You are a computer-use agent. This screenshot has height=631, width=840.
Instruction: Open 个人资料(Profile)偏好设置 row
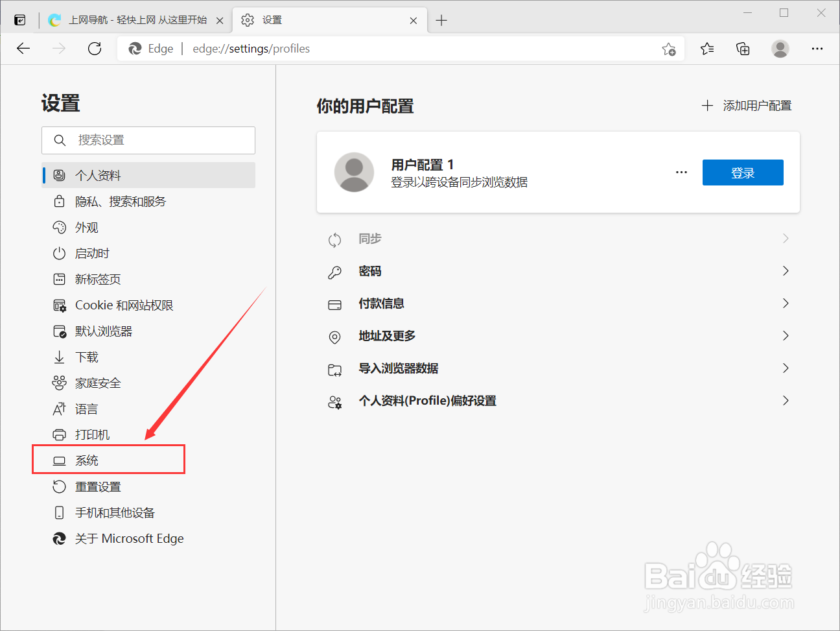coord(558,401)
